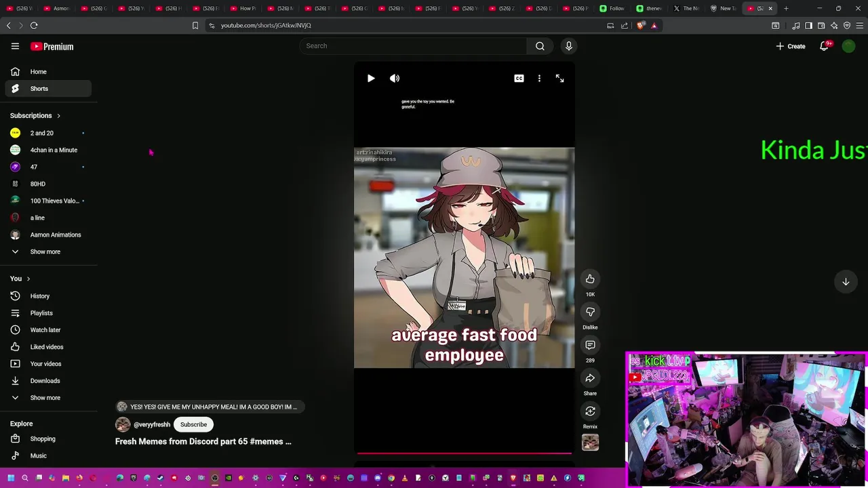Open Shopping under Explore
Image resolution: width=868 pixels, height=488 pixels.
(x=48, y=439)
